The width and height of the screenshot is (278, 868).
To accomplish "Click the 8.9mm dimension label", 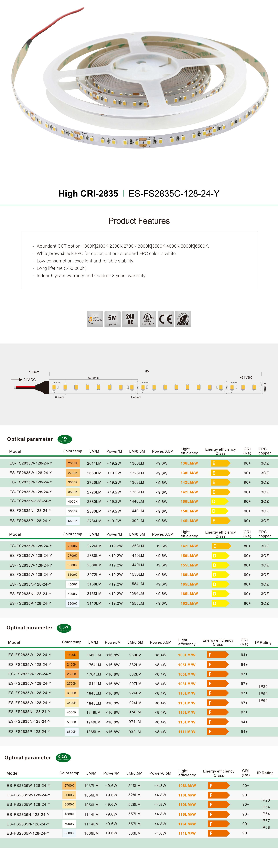I will (x=60, y=397).
